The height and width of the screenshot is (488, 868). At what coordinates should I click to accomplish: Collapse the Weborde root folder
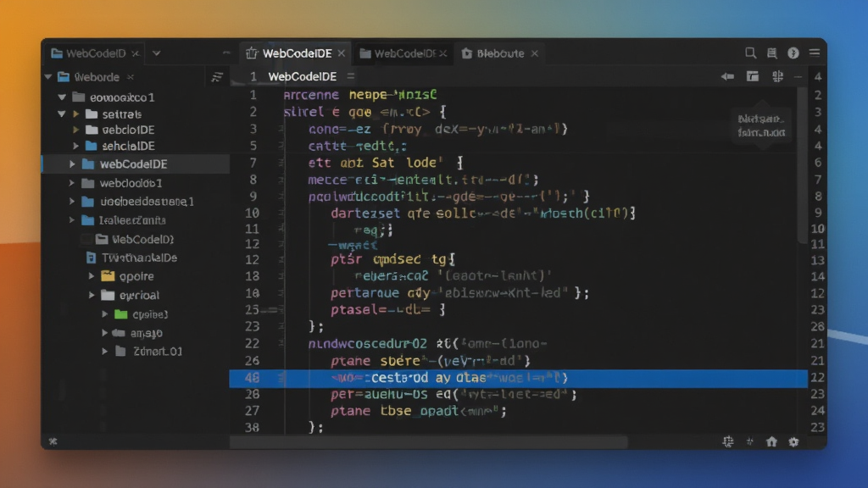pos(48,77)
